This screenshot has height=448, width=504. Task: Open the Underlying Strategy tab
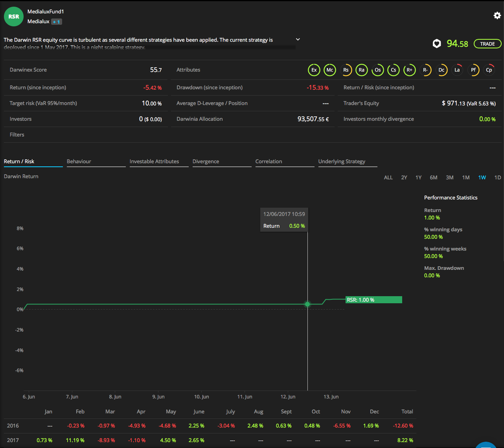(x=348, y=162)
